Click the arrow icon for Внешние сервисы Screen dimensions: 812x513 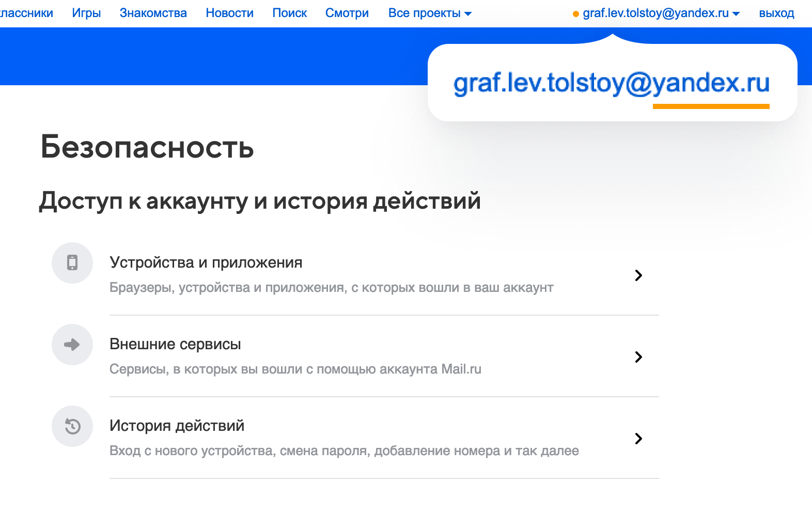click(72, 345)
